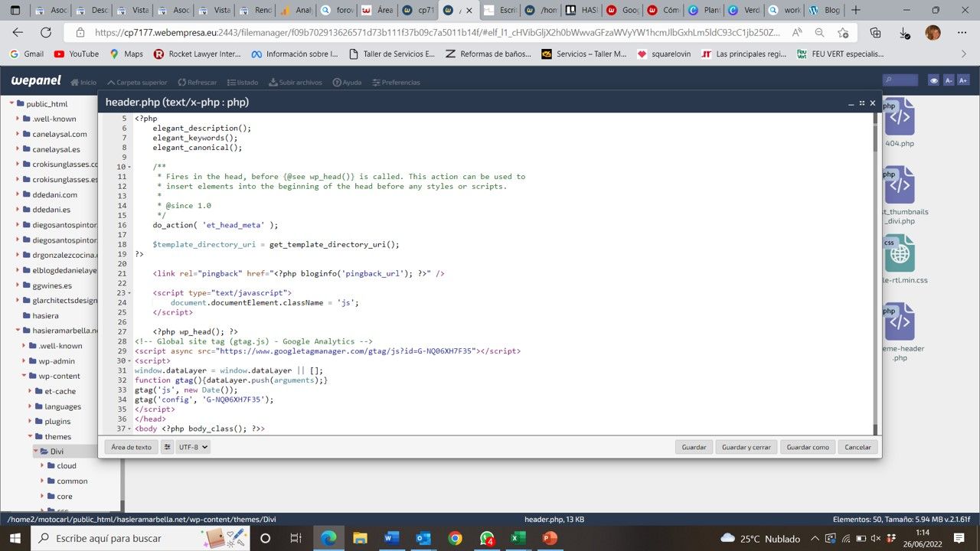The width and height of the screenshot is (980, 551).
Task: Click the editor options icon beside Área de texto
Action: (x=167, y=447)
